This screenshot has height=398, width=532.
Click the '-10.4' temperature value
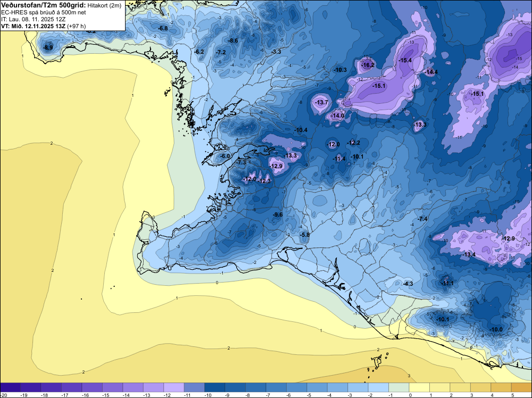coord(301,130)
